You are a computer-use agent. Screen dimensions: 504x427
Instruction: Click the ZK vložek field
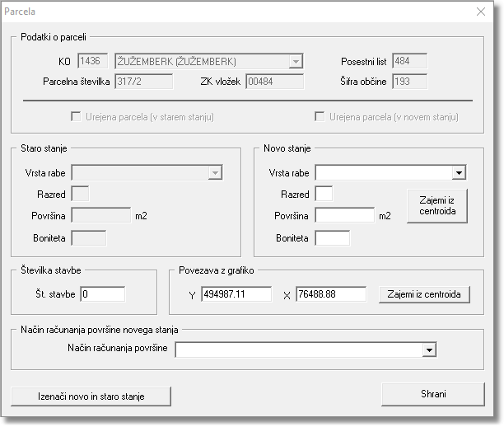[x=274, y=82]
